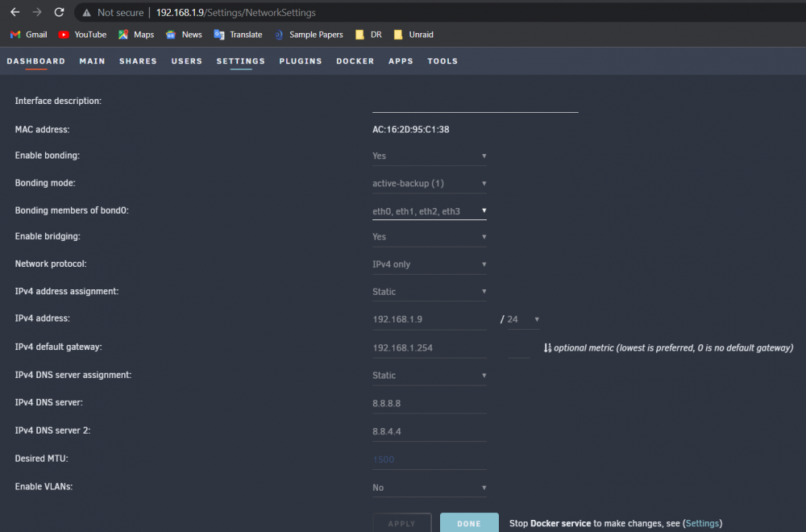The image size is (806, 532).
Task: Open the DR bookmark folder
Action: tap(368, 35)
